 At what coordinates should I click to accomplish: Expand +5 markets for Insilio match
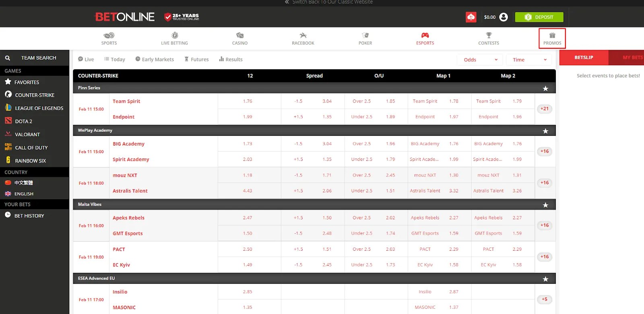[x=545, y=299]
